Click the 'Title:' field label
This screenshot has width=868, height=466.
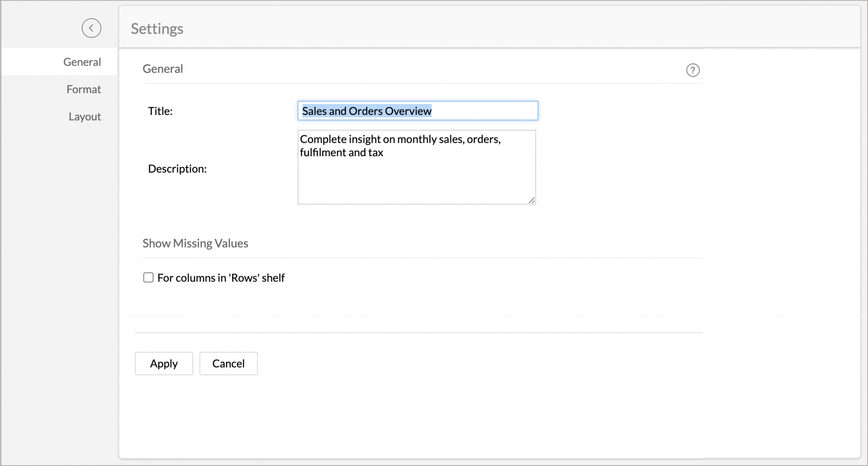(x=160, y=111)
